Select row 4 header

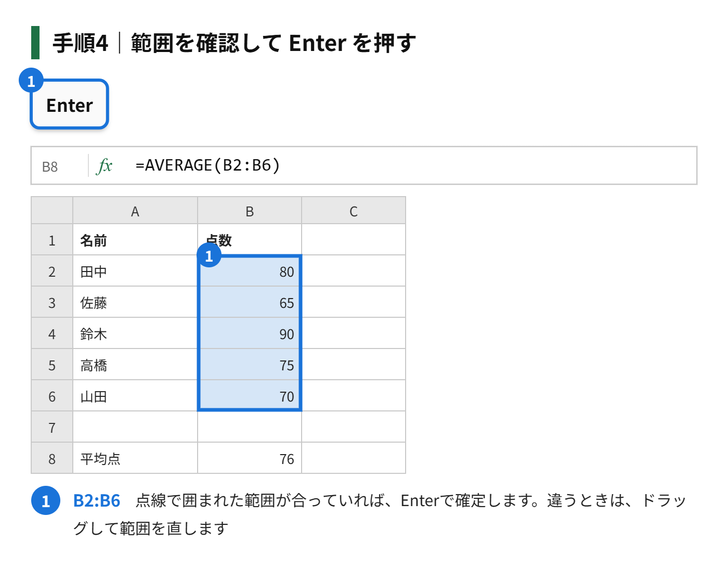pyautogui.click(x=52, y=333)
